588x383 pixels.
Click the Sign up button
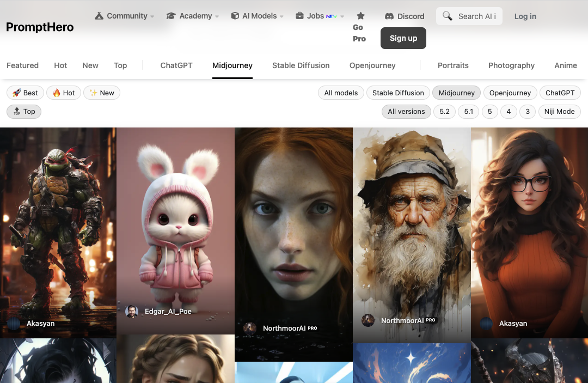click(x=403, y=38)
